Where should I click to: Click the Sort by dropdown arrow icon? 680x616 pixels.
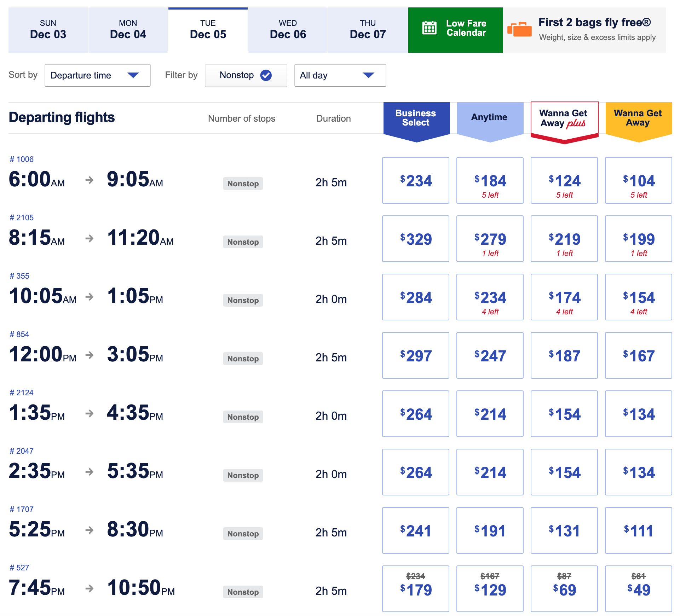coord(133,75)
